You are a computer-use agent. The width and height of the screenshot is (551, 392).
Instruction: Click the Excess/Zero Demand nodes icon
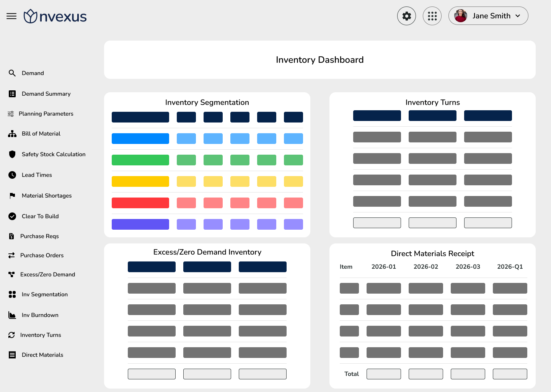pos(11,274)
